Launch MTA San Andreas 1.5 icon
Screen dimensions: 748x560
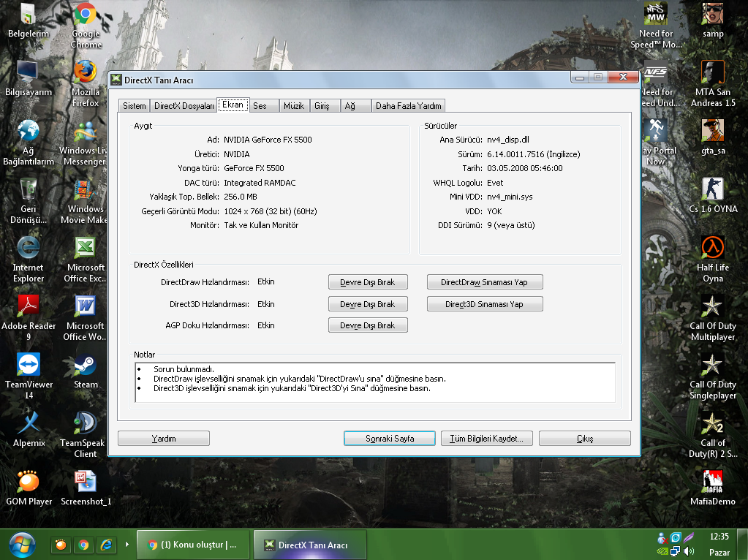point(713,83)
